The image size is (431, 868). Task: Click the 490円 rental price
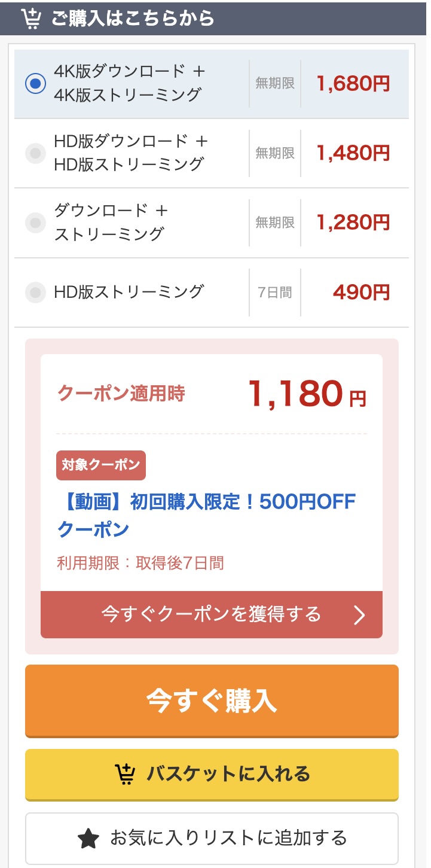pyautogui.click(x=361, y=293)
